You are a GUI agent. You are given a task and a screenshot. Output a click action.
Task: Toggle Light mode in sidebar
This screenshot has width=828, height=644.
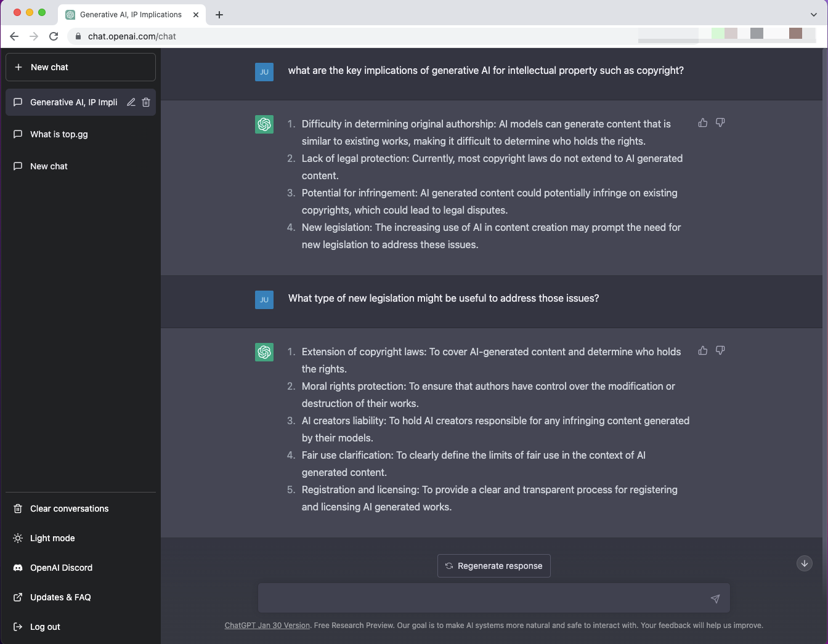pyautogui.click(x=52, y=538)
